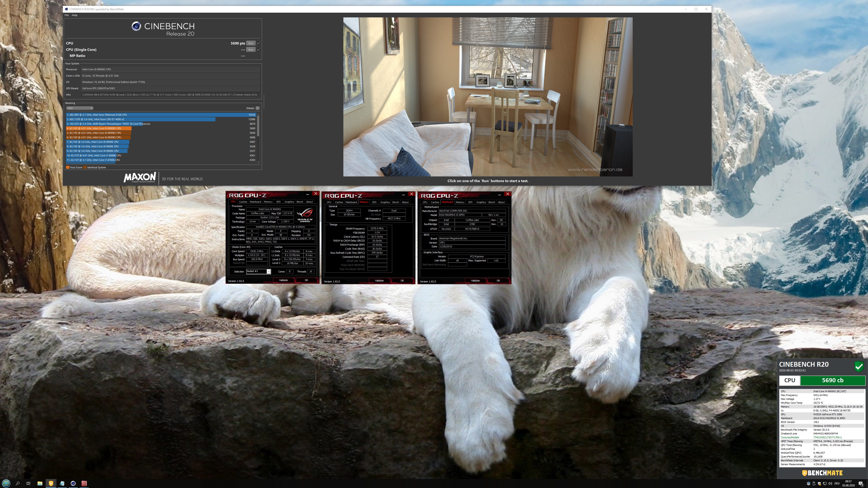
Task: Minimize the first ROG CPU-Z CPU window
Action: pyautogui.click(x=307, y=194)
